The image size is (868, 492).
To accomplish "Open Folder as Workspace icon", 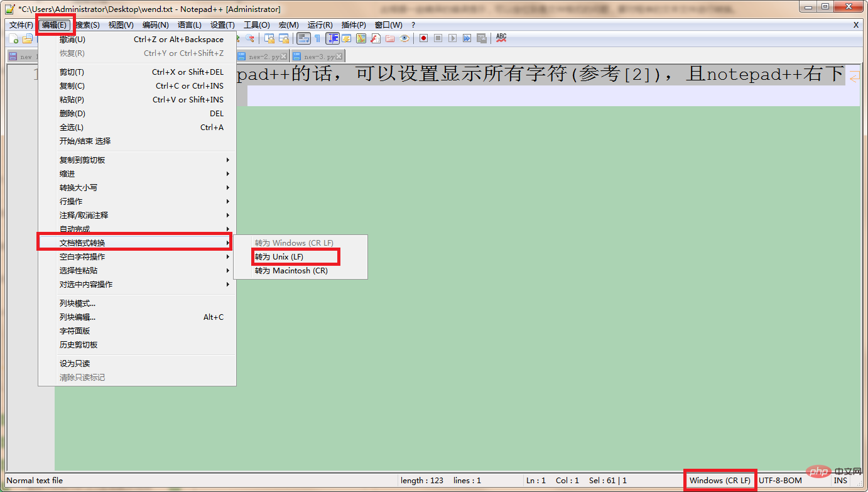I will click(390, 38).
